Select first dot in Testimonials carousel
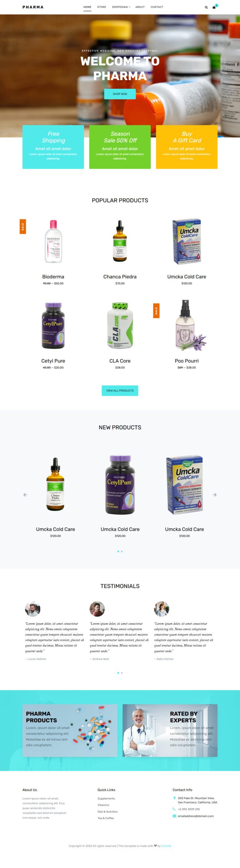This screenshot has height=868, width=240. coord(118,673)
